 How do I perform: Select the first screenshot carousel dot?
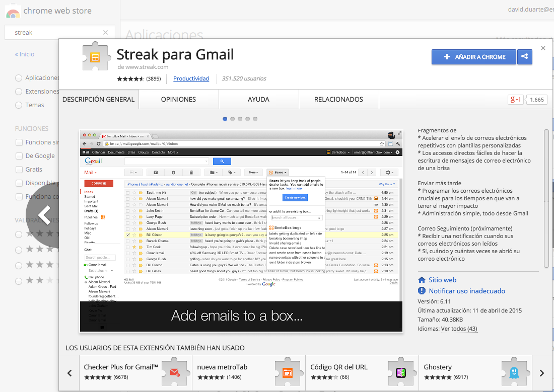pos(225,119)
